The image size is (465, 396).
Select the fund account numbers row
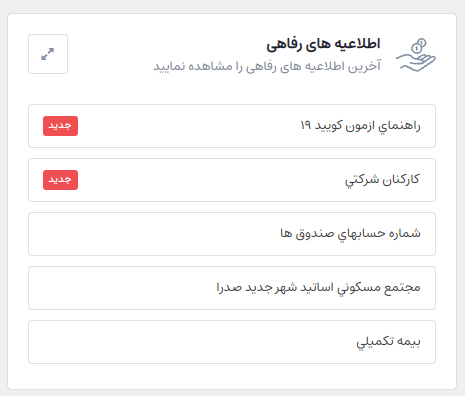point(232,234)
